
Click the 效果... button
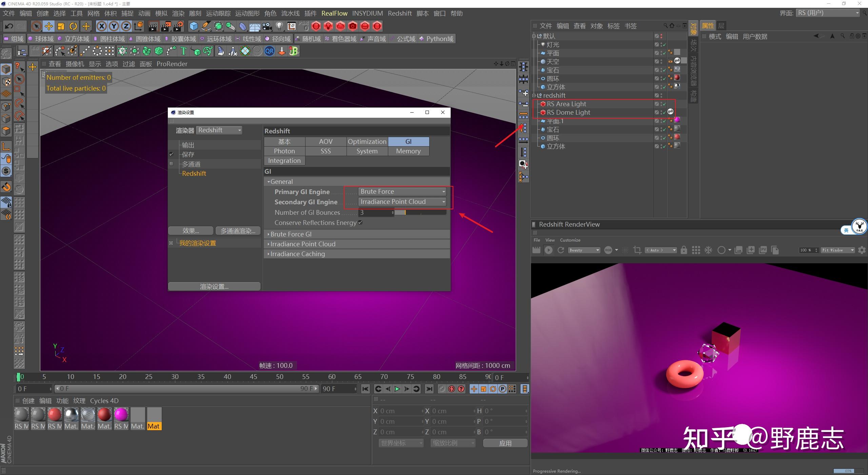pos(191,231)
